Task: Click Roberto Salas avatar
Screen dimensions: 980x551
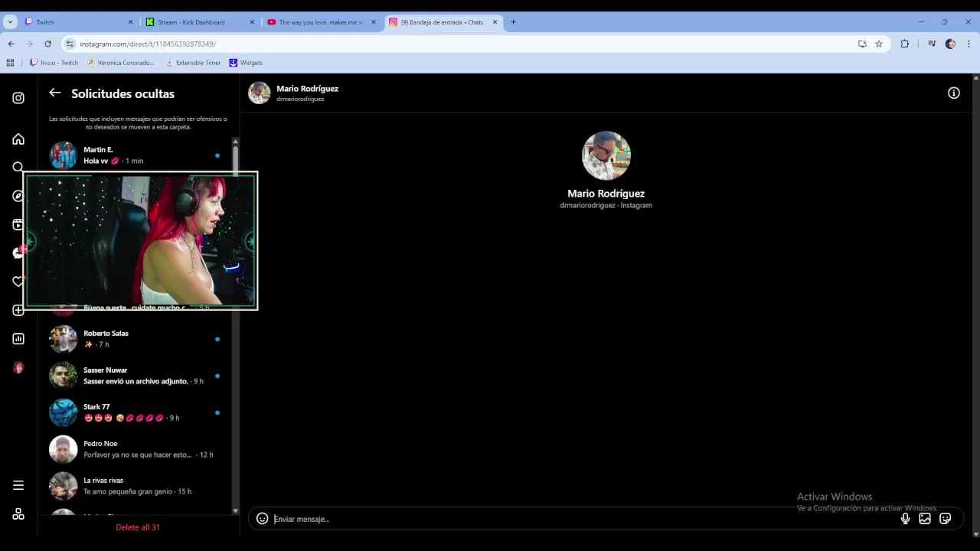Action: (x=64, y=339)
